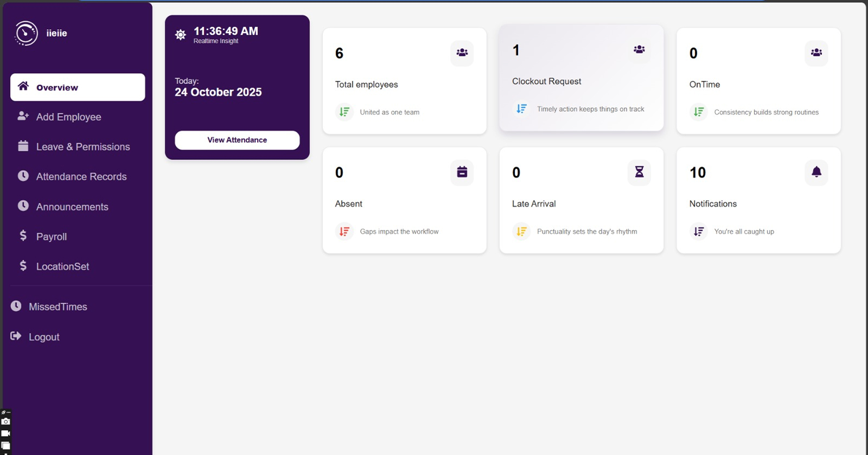Click the count 10 on Notifications card

698,172
